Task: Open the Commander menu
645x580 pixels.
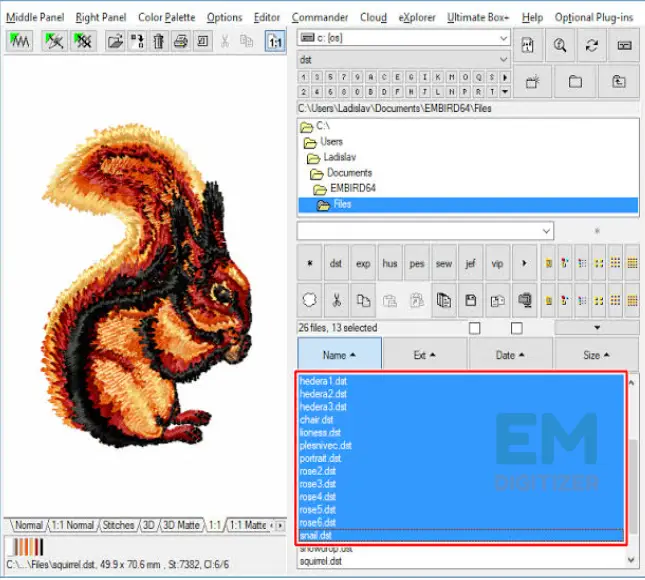Action: tap(320, 18)
